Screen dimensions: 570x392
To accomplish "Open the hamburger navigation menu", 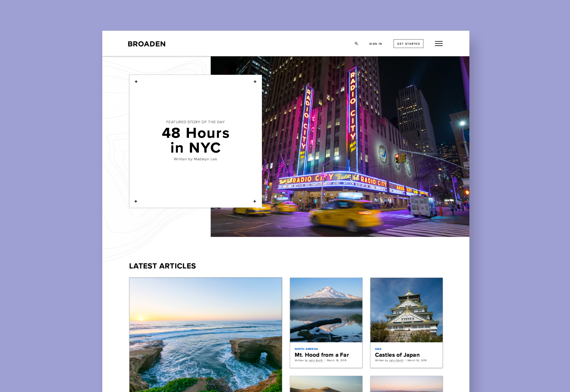I will 439,44.
